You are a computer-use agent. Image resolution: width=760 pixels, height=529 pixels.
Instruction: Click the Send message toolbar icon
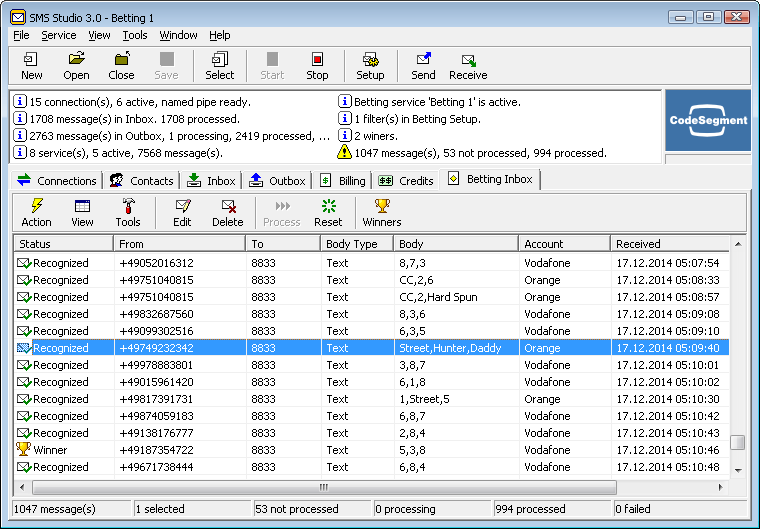point(423,66)
